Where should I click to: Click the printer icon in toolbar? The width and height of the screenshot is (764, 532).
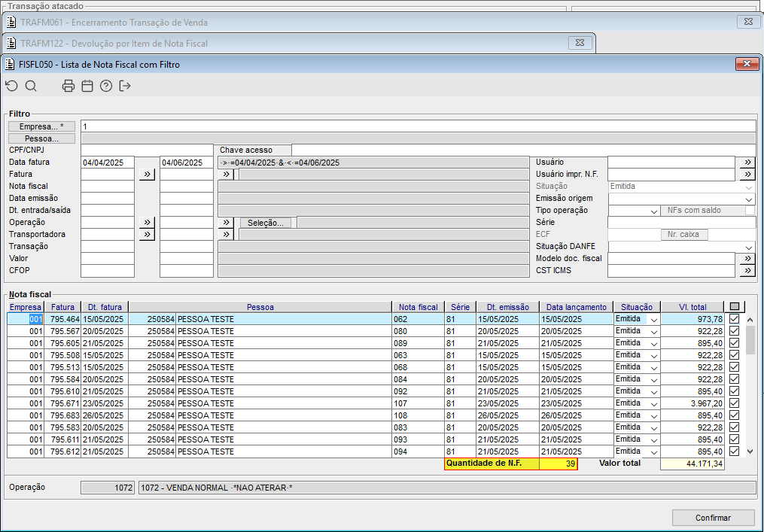(68, 86)
